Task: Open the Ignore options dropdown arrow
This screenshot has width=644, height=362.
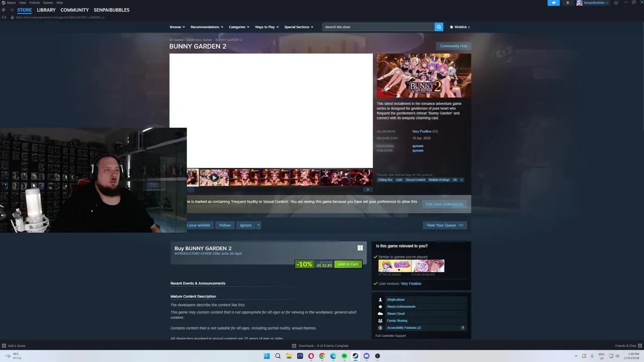Action: [259, 225]
